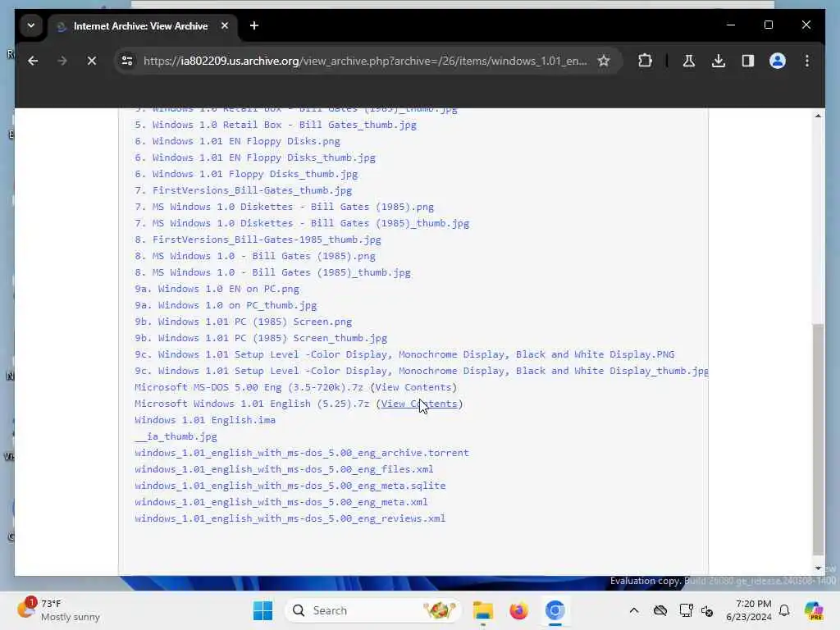Viewport: 840px width, 630px height.
Task: Open the notifications bell
Action: pyautogui.click(x=784, y=610)
